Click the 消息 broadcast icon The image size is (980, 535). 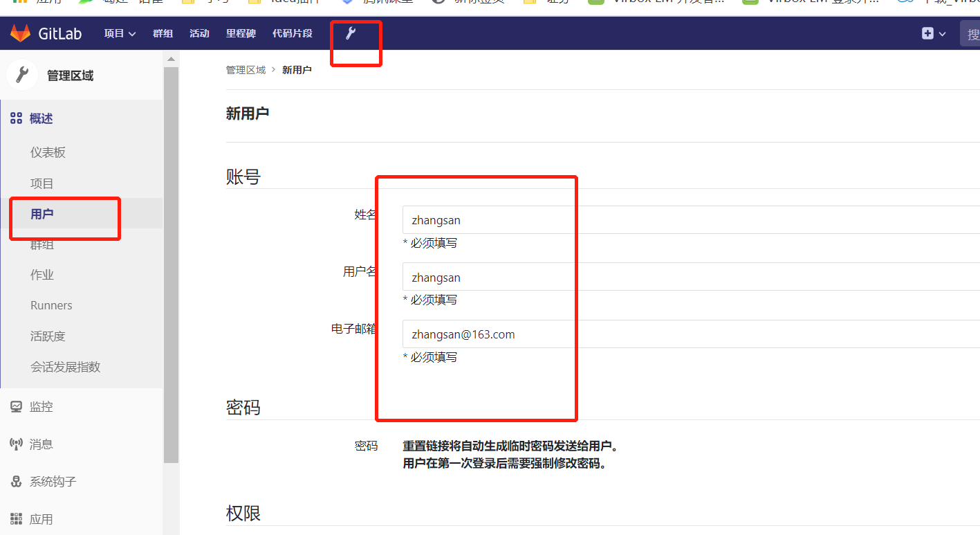pos(17,444)
